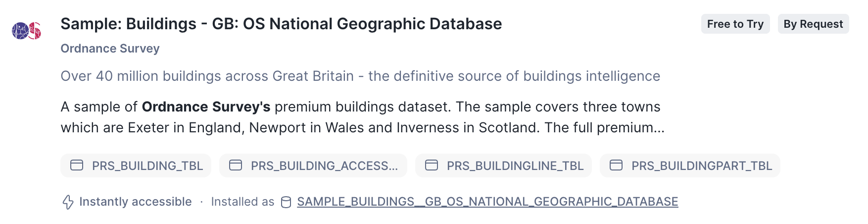The height and width of the screenshot is (224, 868).
Task: Click the Installed as label text
Action: pos(242,202)
